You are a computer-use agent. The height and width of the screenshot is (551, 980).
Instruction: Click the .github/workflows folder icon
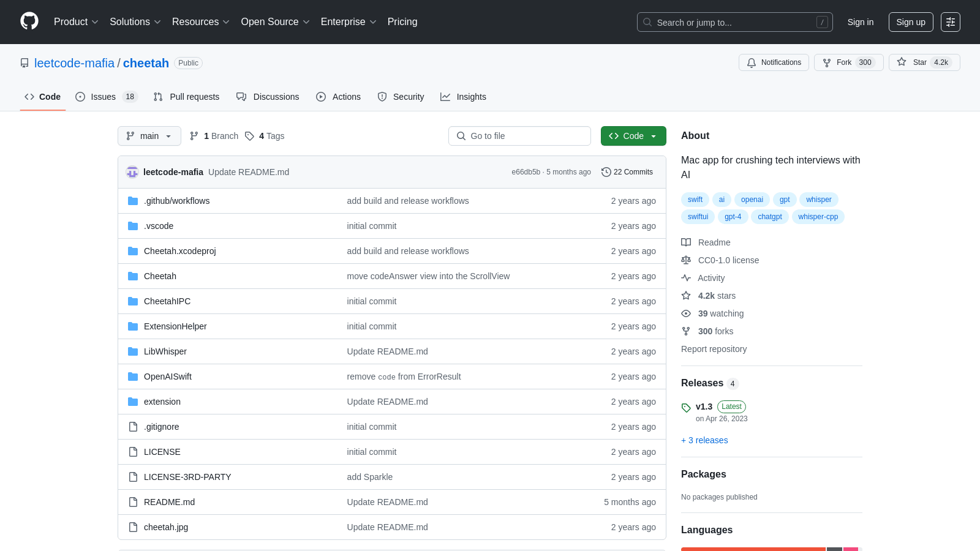(x=133, y=201)
